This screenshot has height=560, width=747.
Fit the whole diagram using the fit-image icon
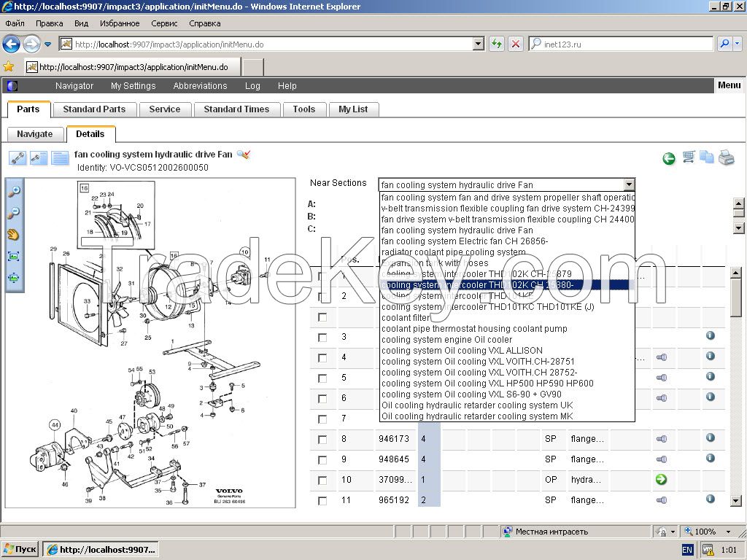pyautogui.click(x=13, y=256)
